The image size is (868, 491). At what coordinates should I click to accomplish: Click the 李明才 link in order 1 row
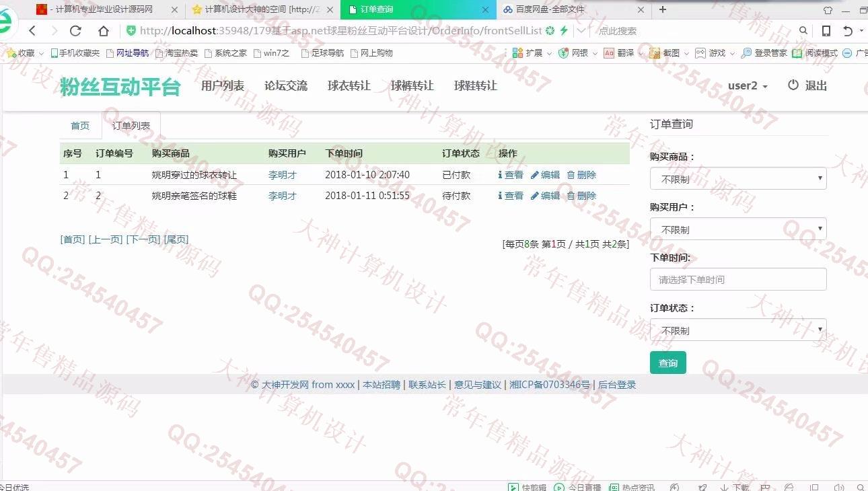coord(283,175)
